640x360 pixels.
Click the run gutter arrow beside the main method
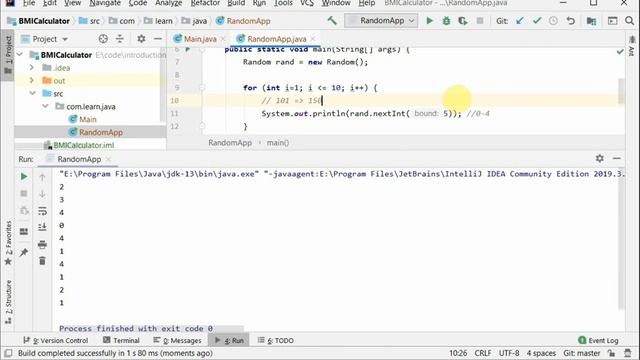click(188, 49)
